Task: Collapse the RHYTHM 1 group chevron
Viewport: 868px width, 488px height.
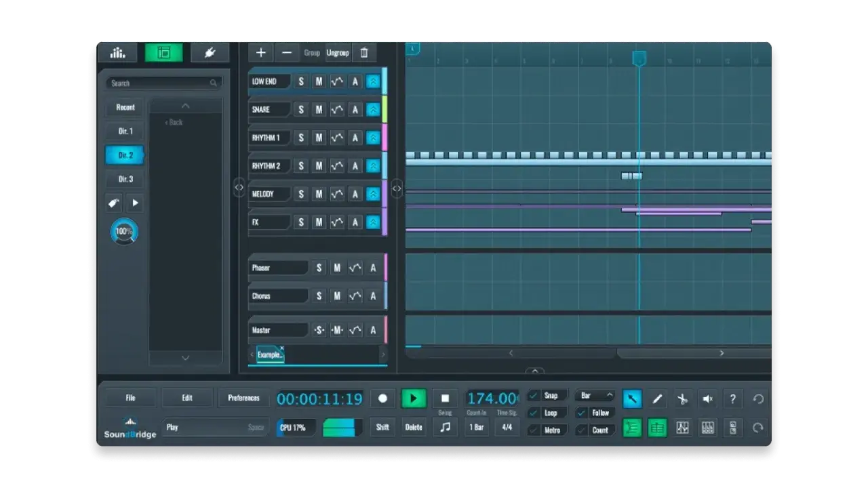Action: point(373,138)
